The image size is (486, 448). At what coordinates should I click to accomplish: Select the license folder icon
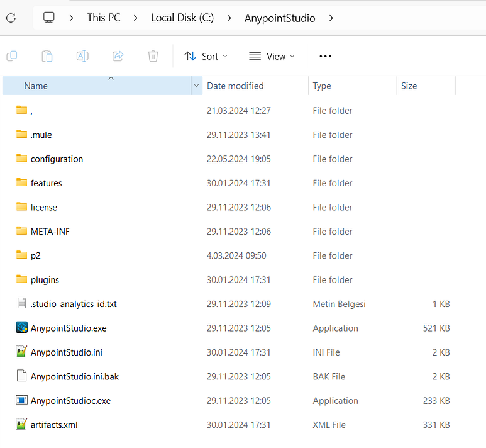click(21, 206)
